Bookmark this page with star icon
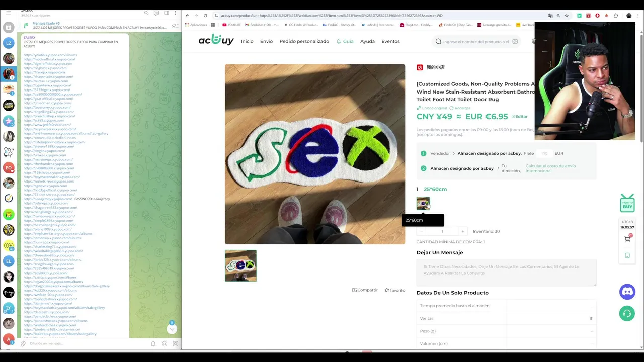The width and height of the screenshot is (644, 362). tap(567, 16)
